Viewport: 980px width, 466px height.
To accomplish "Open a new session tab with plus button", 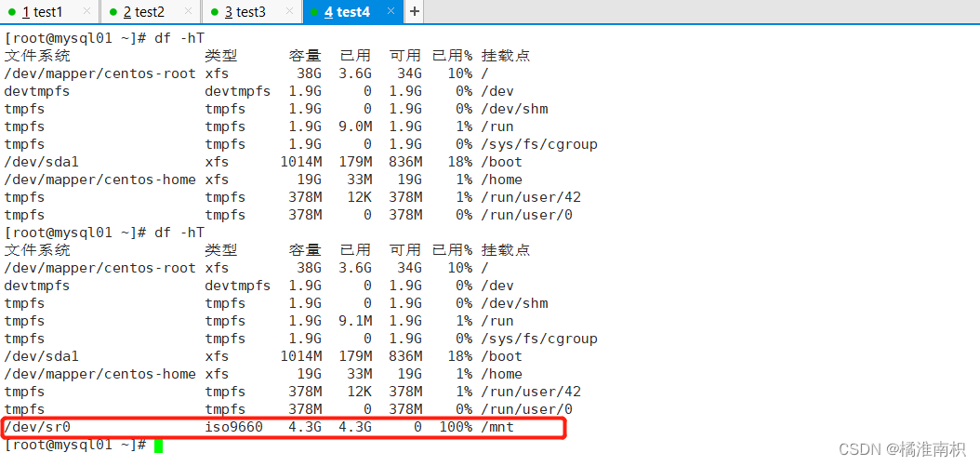I will 415,12.
